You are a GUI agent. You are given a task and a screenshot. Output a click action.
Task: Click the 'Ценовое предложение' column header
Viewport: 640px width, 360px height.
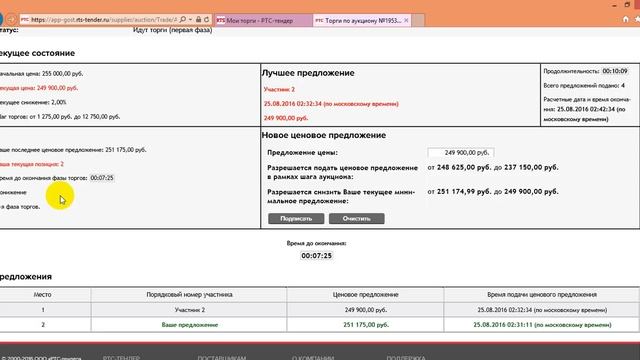365,294
